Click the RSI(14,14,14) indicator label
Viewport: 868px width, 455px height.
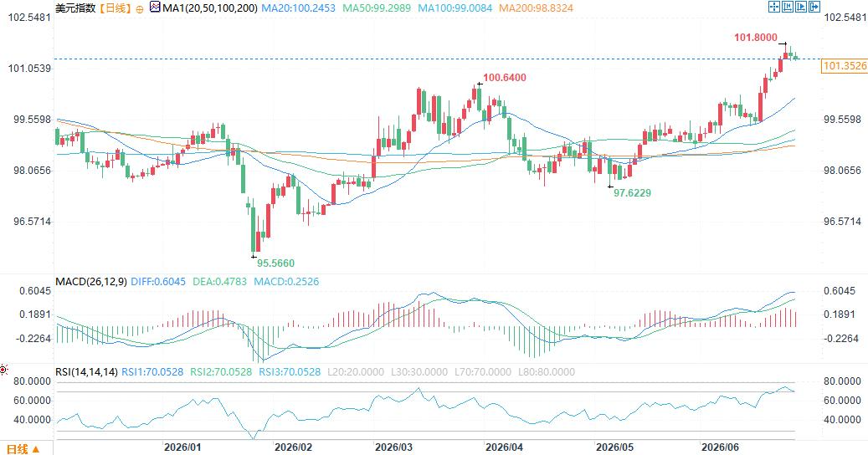[x=86, y=372]
